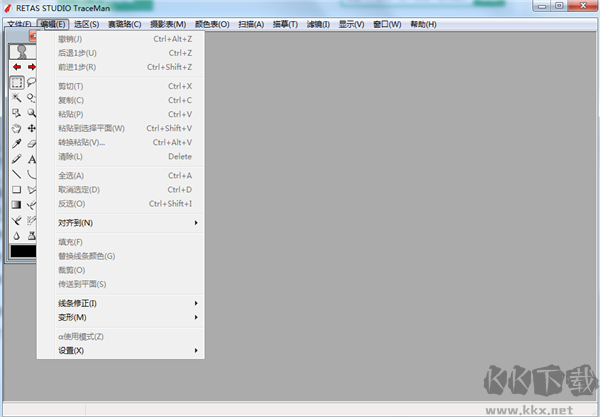Select the curve line tool

pyautogui.click(x=31, y=174)
